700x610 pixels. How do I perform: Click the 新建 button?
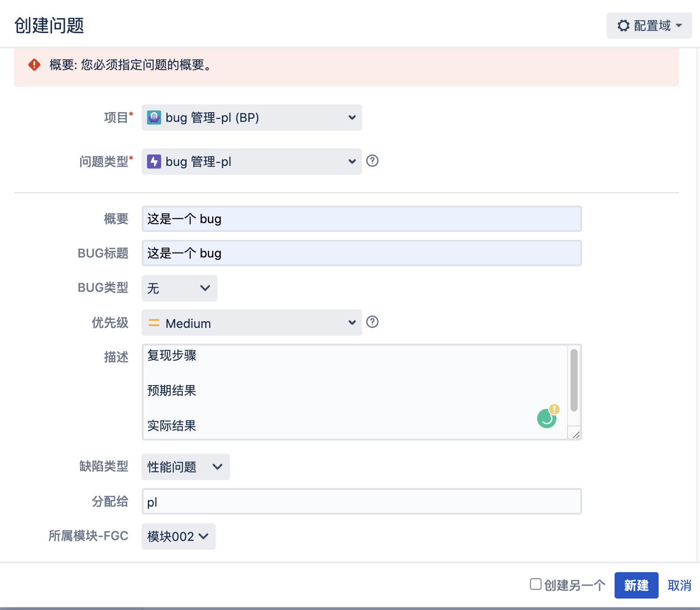tap(636, 585)
